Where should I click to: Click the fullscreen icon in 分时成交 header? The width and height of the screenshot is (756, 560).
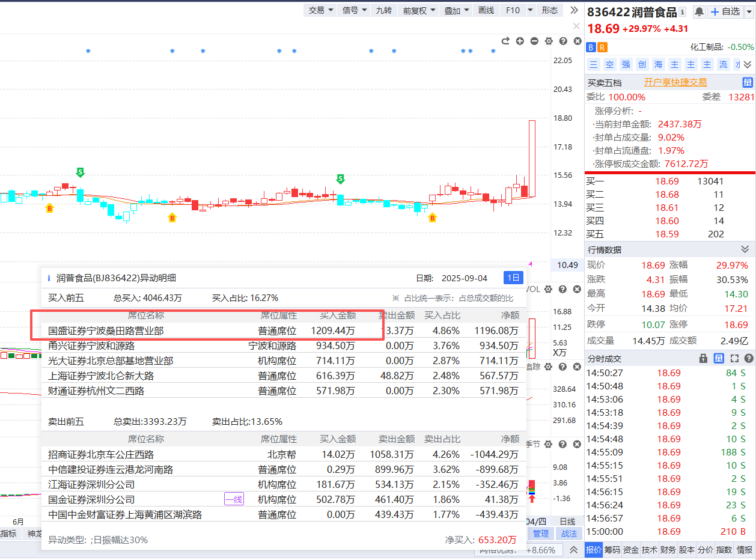(734, 358)
